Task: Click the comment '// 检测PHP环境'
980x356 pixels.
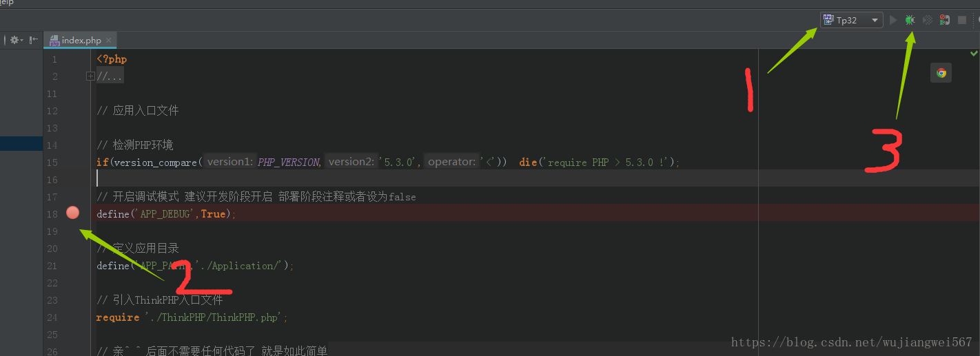Action: 135,145
